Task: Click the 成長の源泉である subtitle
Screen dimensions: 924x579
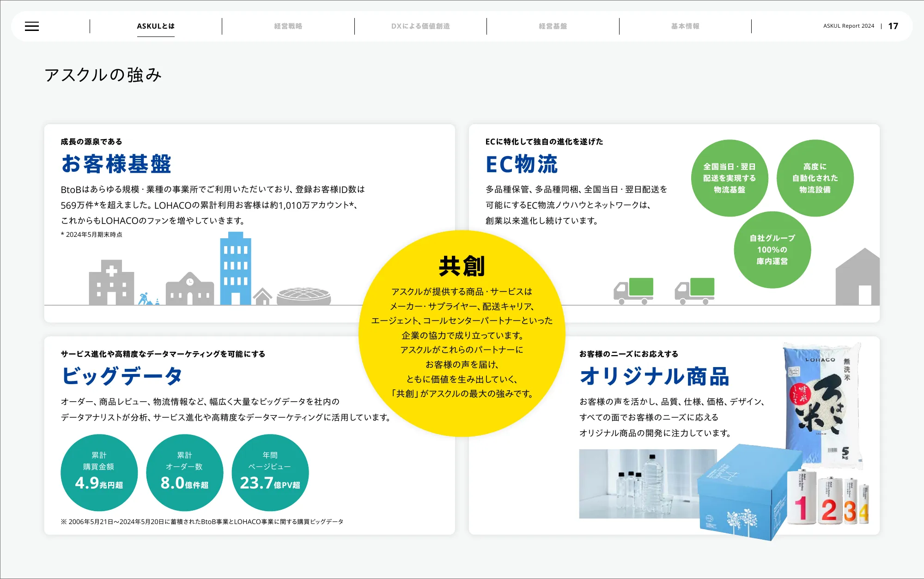Action: pos(91,142)
